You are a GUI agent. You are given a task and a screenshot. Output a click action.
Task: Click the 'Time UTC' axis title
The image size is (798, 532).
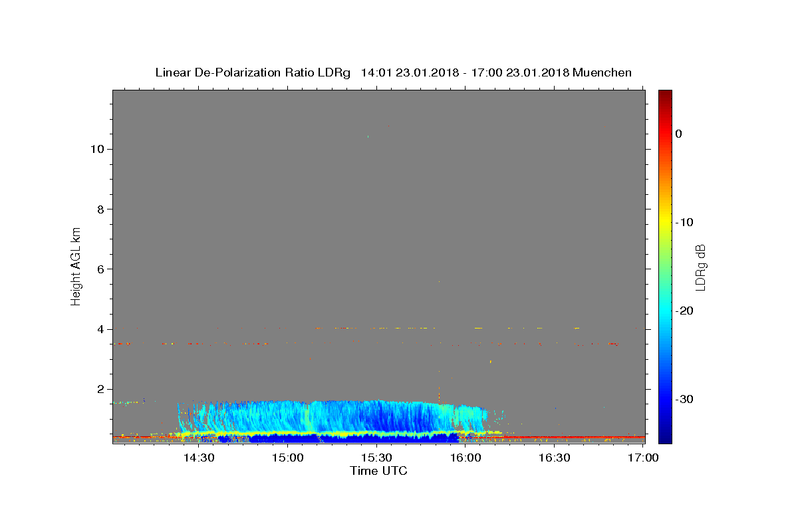(378, 471)
